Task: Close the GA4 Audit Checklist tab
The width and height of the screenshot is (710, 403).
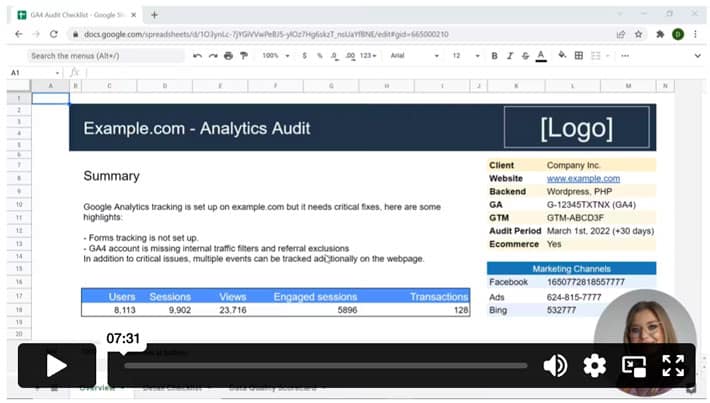Action: click(134, 15)
